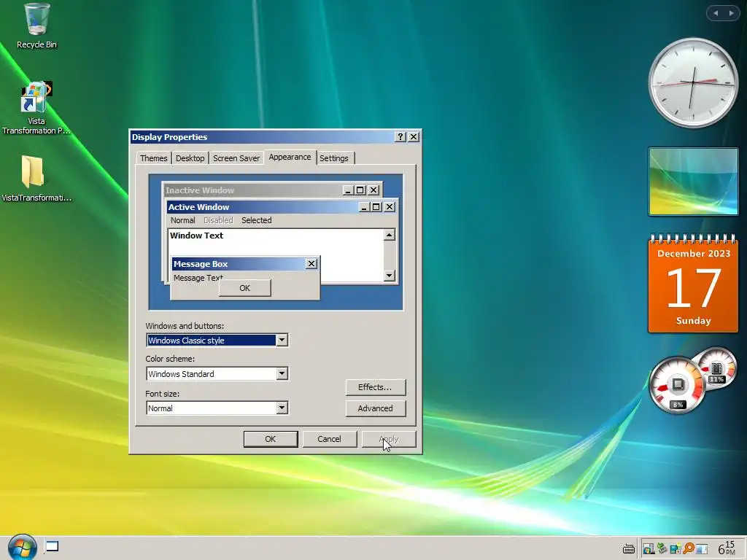
Task: Click the Normal menu item in preview
Action: (x=183, y=220)
